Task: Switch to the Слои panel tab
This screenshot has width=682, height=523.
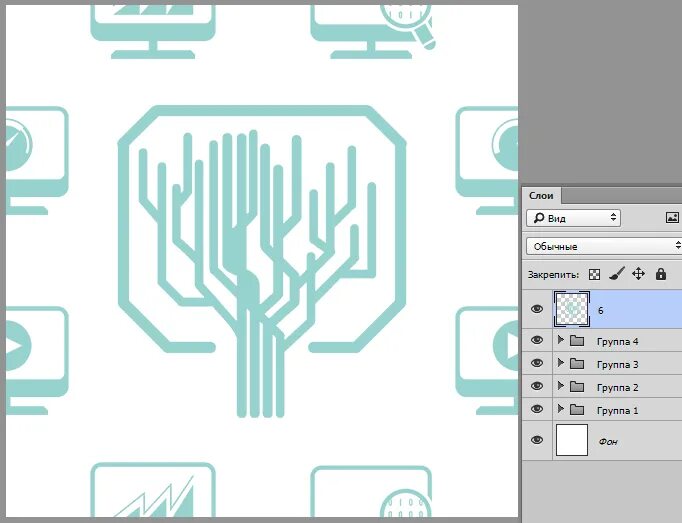Action: pos(542,196)
